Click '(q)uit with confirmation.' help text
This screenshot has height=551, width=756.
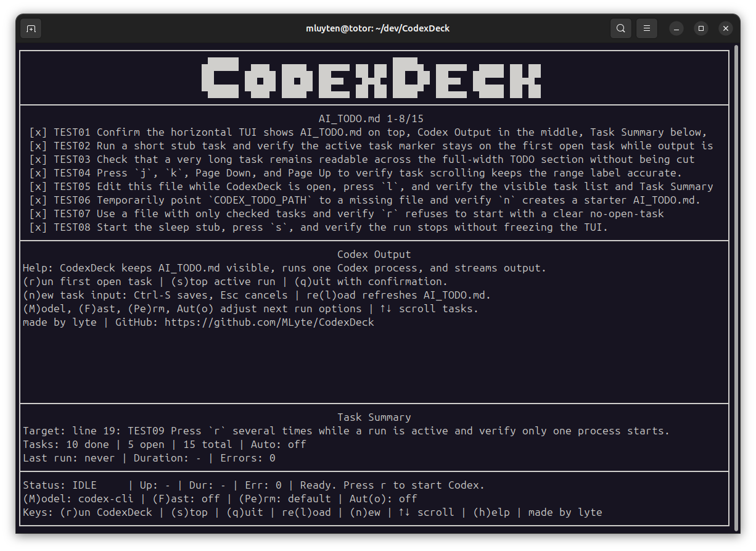371,281
